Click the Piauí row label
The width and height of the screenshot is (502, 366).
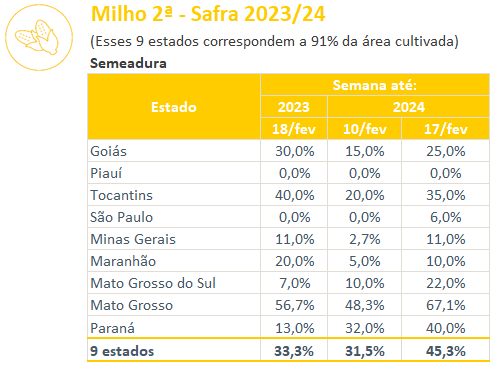point(106,173)
